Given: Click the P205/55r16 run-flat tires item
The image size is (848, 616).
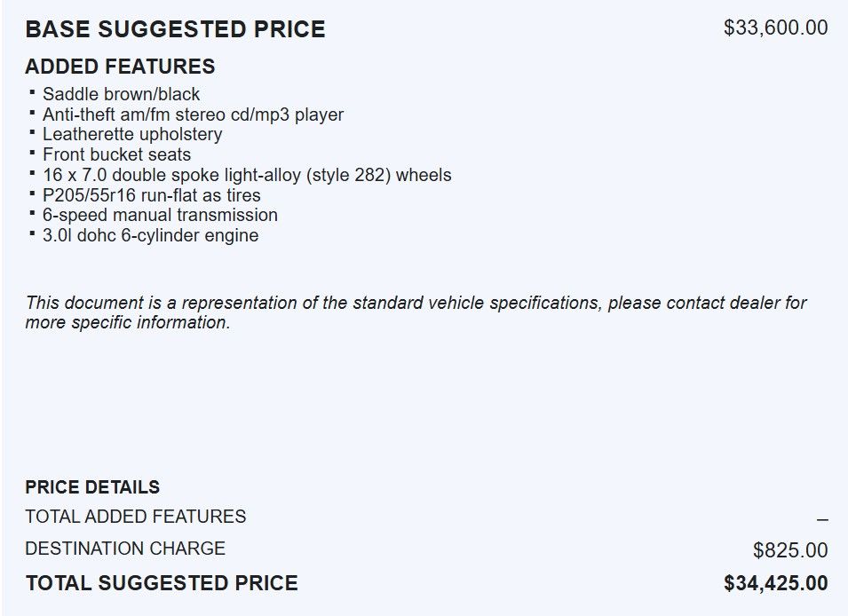Looking at the screenshot, I should (x=151, y=195).
